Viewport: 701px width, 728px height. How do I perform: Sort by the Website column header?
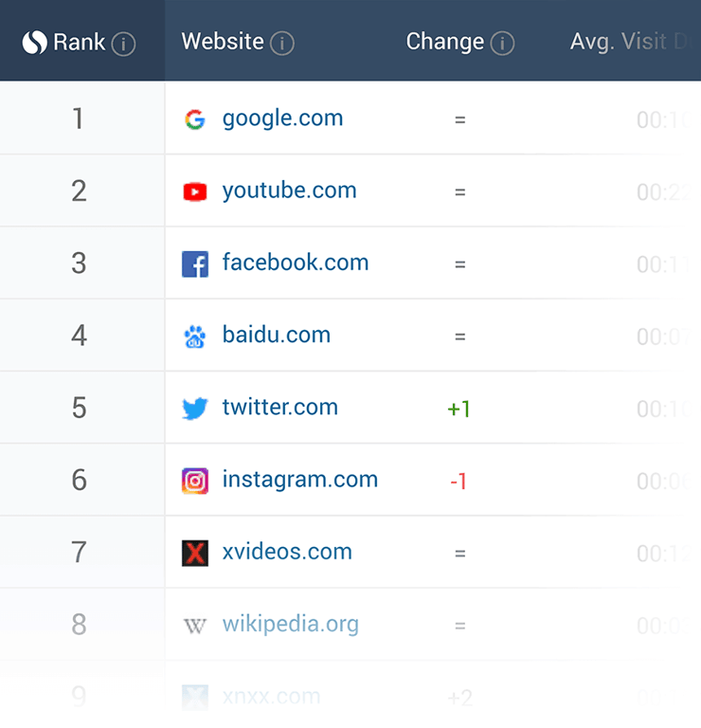[x=223, y=42]
